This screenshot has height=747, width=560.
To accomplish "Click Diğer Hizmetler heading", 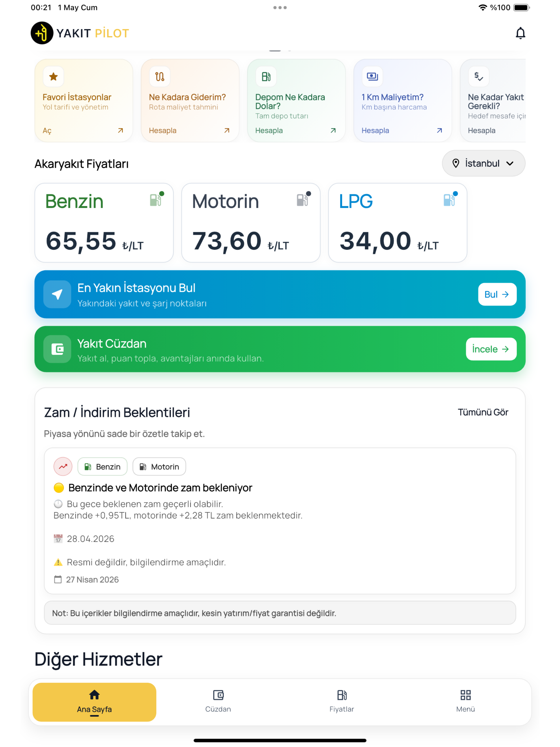I will point(98,659).
